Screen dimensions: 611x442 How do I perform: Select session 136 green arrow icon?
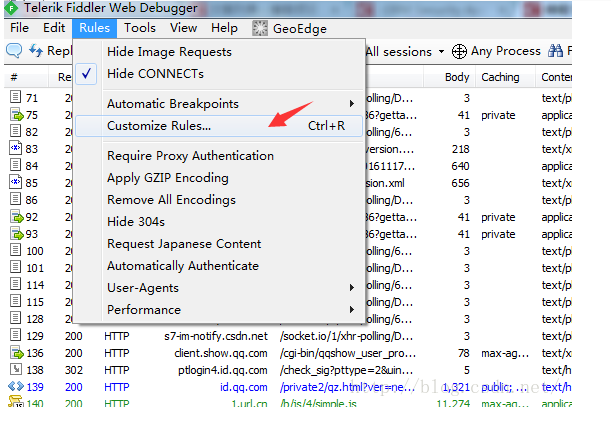(16, 352)
